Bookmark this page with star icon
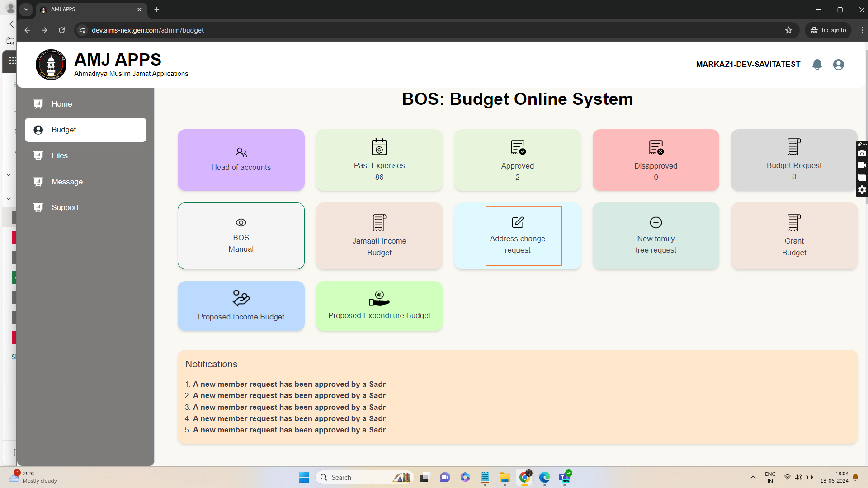868x488 pixels. (x=788, y=30)
